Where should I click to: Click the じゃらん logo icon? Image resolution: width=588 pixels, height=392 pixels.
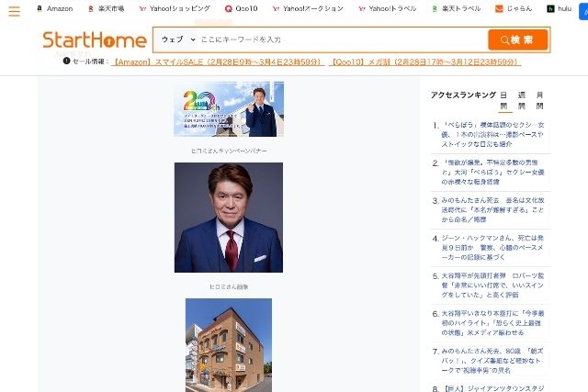(499, 8)
